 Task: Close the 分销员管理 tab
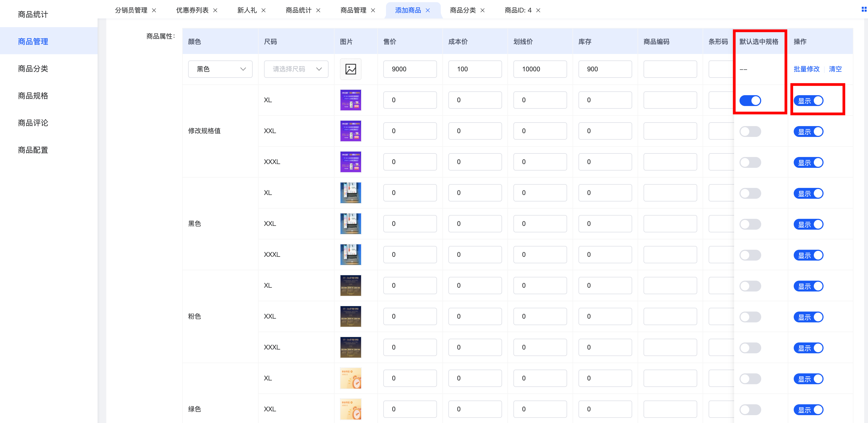click(154, 11)
